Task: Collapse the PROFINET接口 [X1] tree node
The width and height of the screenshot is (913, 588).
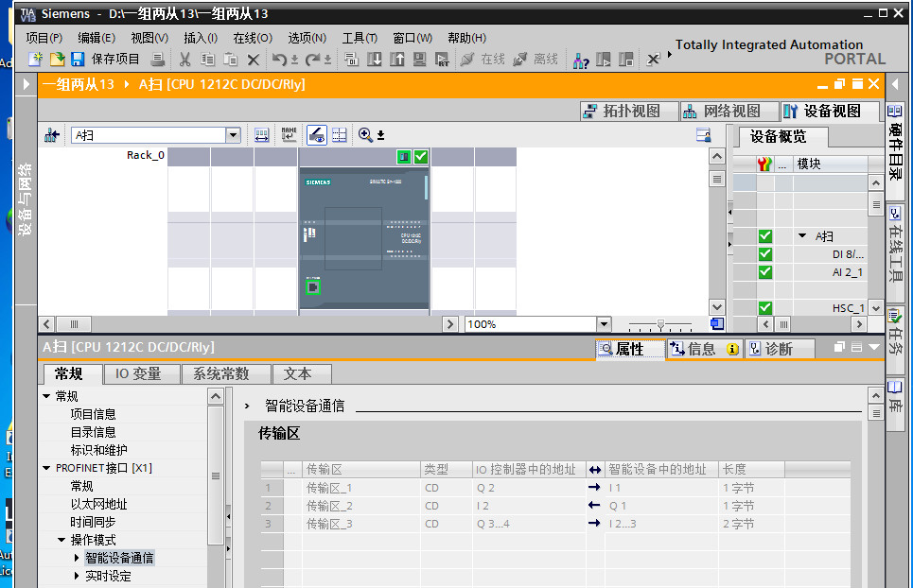Action: pyautogui.click(x=46, y=468)
